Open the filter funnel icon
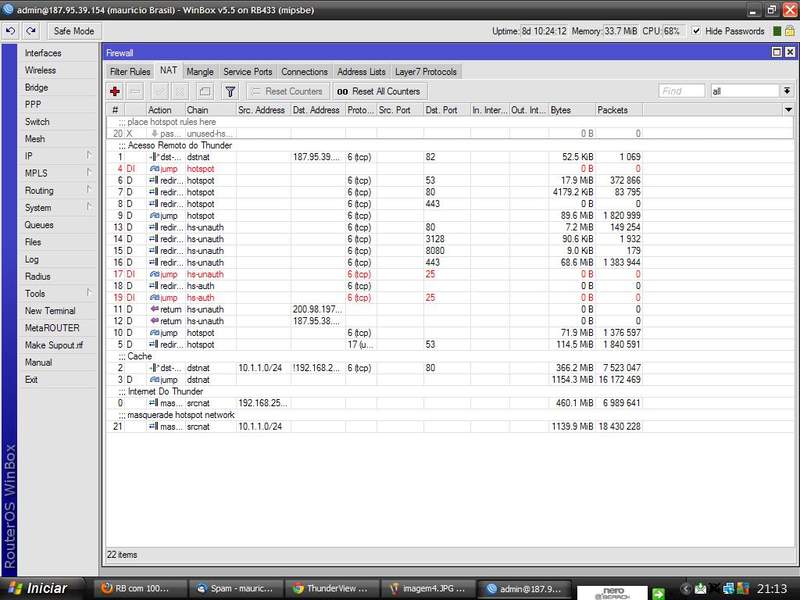This screenshot has height=600, width=800. [230, 91]
